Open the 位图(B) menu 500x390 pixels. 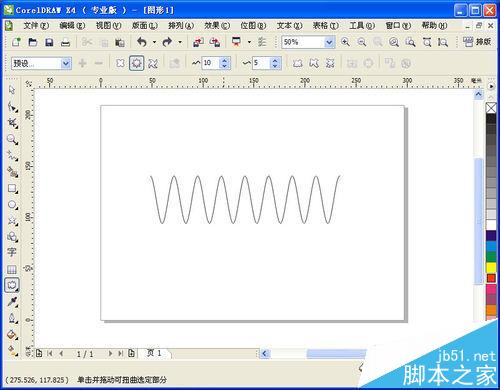[253, 25]
